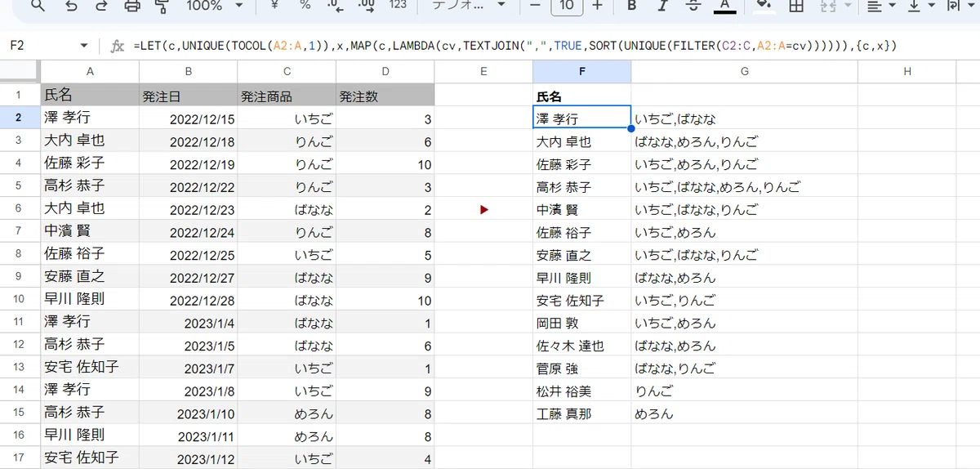The height and width of the screenshot is (469, 980).
Task: Select cell 佐々木 達也 in column F
Action: (x=581, y=346)
